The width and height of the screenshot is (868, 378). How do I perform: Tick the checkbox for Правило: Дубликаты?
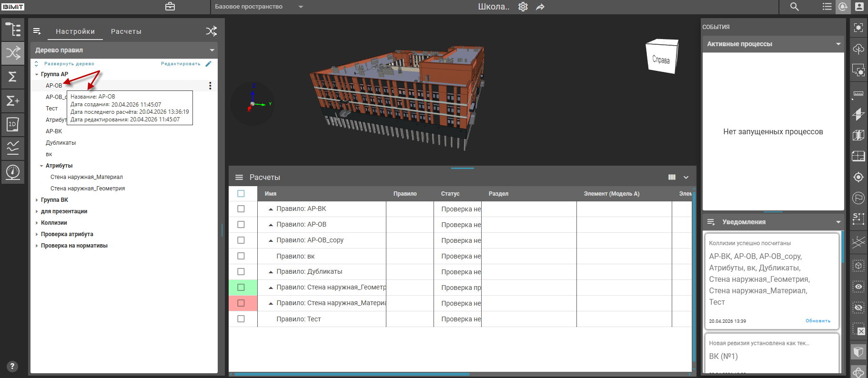click(241, 272)
